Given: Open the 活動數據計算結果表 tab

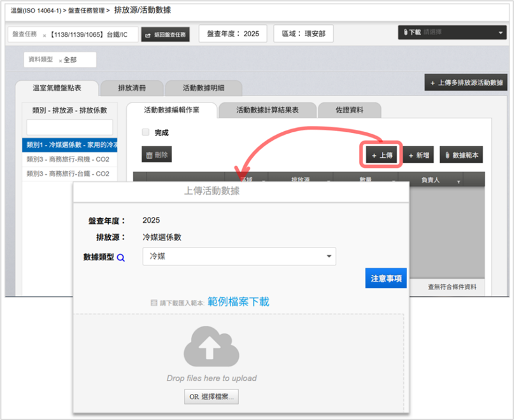Looking at the screenshot, I should 267,110.
